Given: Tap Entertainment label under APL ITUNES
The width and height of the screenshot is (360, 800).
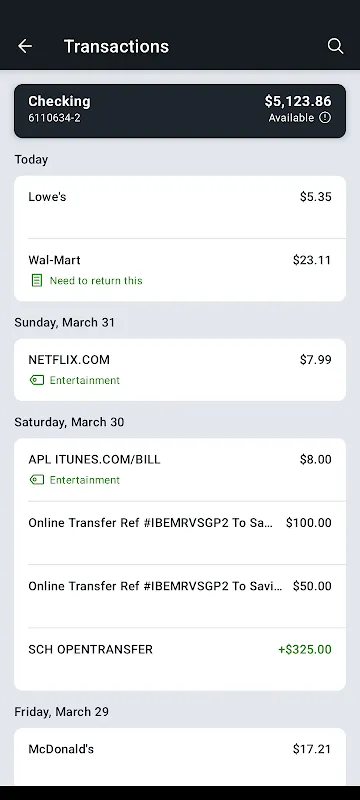Looking at the screenshot, I should 85,480.
